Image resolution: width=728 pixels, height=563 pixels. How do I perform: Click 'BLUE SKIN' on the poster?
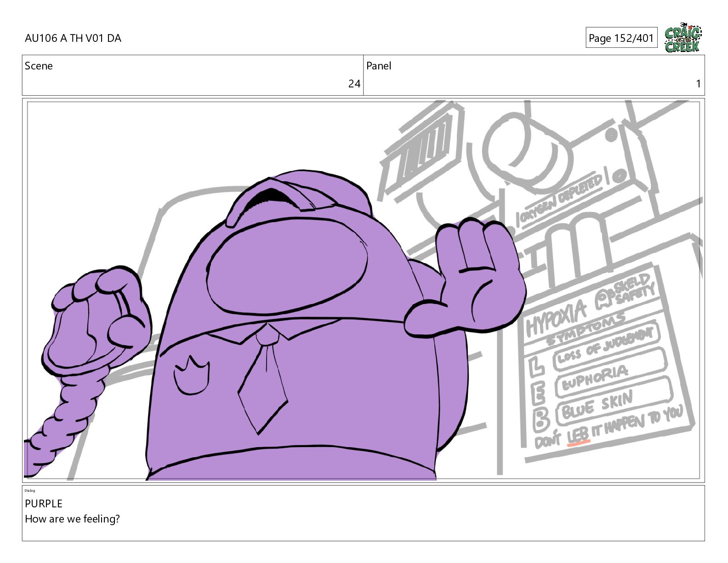coord(597,406)
